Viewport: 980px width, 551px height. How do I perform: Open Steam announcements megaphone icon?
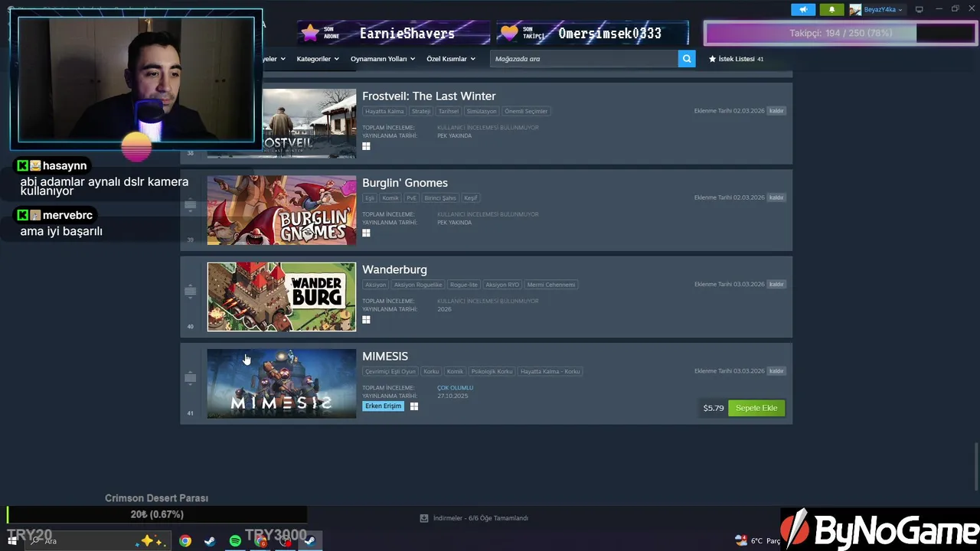click(x=802, y=9)
